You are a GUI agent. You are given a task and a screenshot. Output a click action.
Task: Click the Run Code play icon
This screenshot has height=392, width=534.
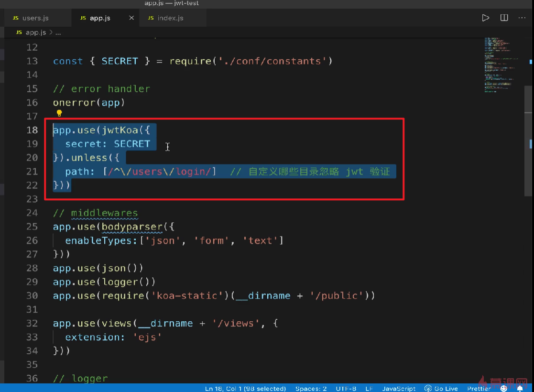(x=486, y=18)
